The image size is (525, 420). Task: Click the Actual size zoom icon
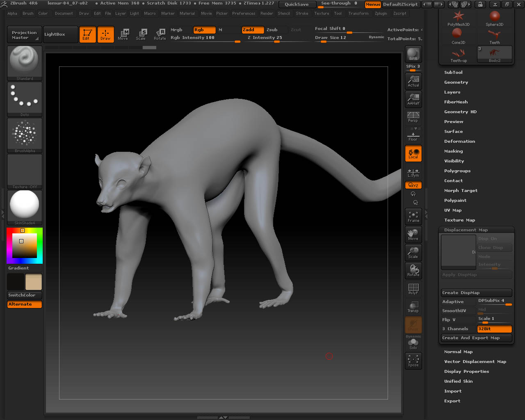click(413, 81)
